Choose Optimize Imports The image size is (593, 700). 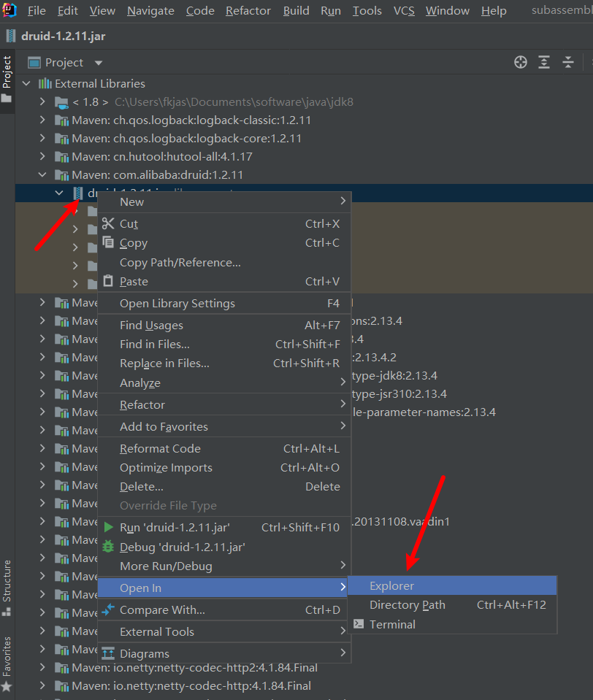[x=224, y=467]
